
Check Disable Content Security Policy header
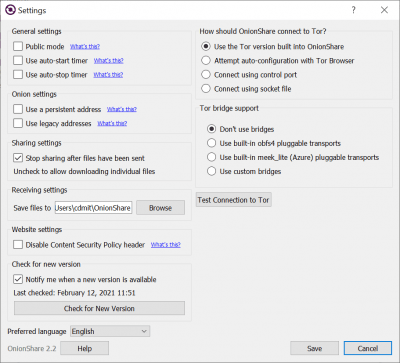pyautogui.click(x=18, y=245)
